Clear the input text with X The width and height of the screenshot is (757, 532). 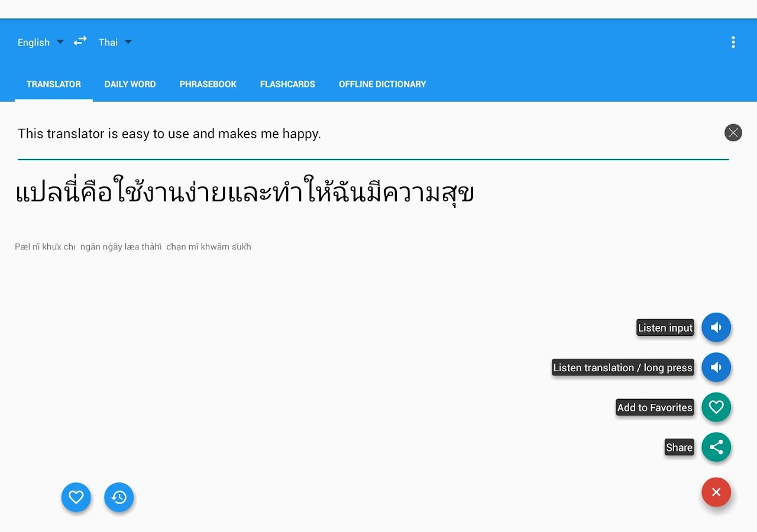[x=733, y=132]
